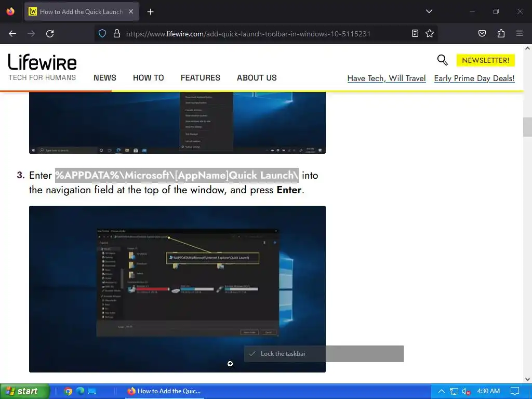532x399 pixels.
Task: Reload the current page
Action: [50, 34]
